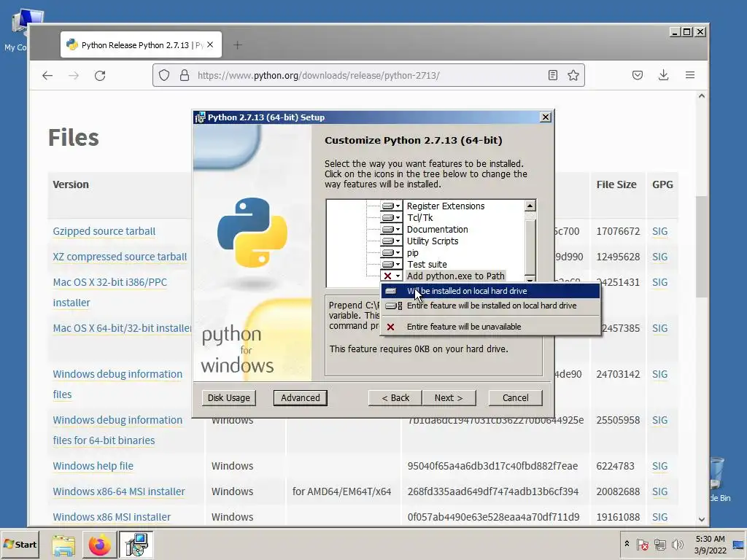Open Tcl/Tk feature dropdown icon
The height and width of the screenshot is (560, 747).
pos(391,217)
